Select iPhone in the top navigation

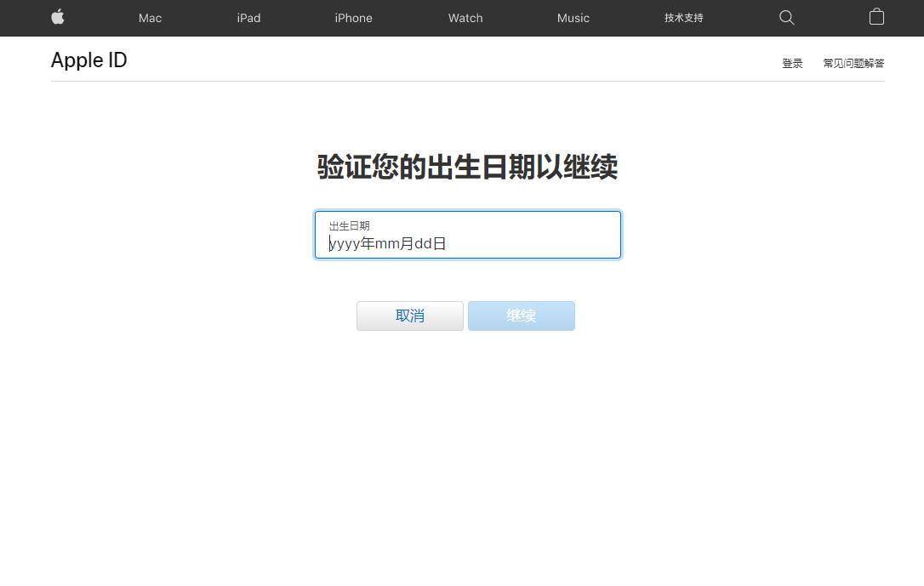pyautogui.click(x=353, y=18)
